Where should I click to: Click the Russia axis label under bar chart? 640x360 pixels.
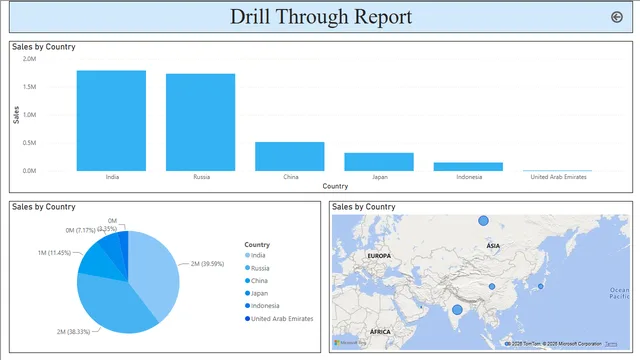click(202, 177)
